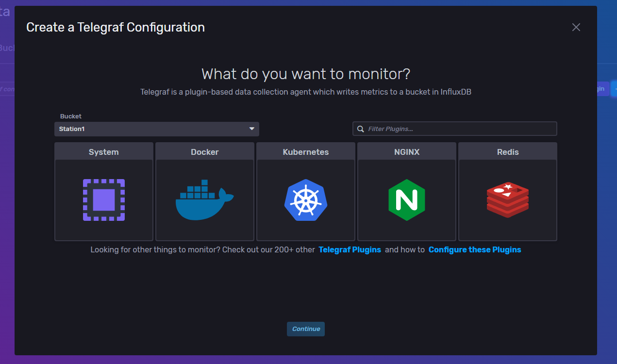Screen dimensions: 617x364
Task: Click the Kubernetes card title
Action: (306, 152)
